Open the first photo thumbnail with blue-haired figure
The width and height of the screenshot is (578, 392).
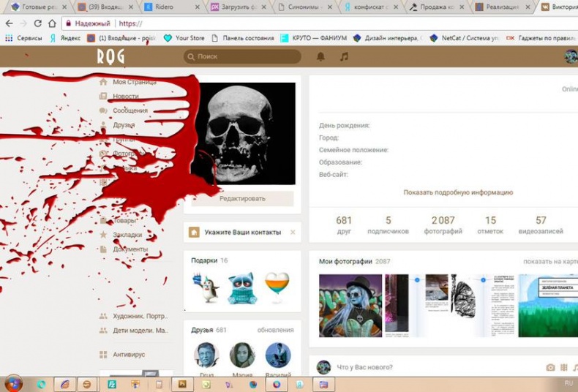350,306
